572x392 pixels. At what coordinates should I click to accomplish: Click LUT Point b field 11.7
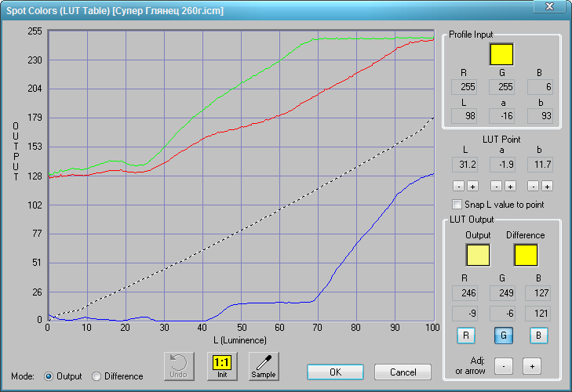point(541,165)
